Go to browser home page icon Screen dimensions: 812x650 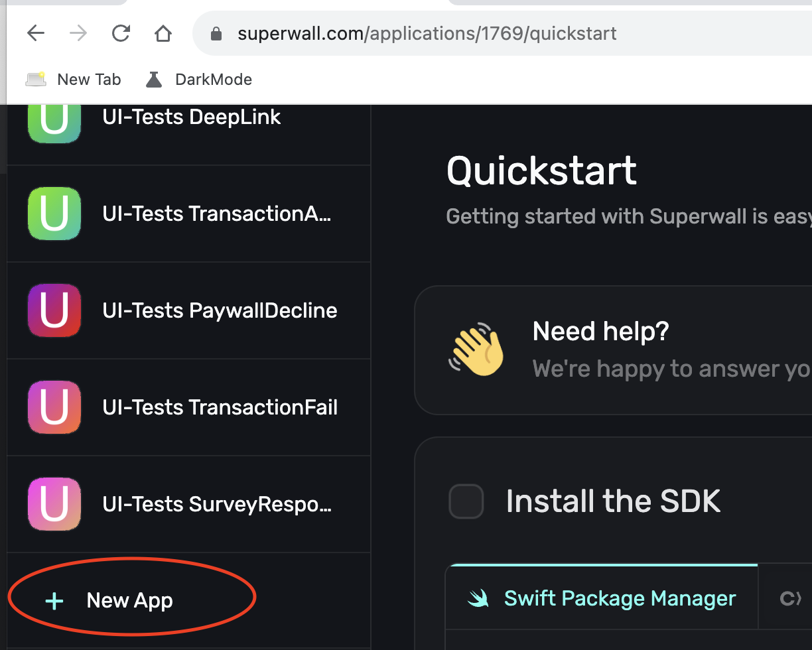pyautogui.click(x=163, y=33)
